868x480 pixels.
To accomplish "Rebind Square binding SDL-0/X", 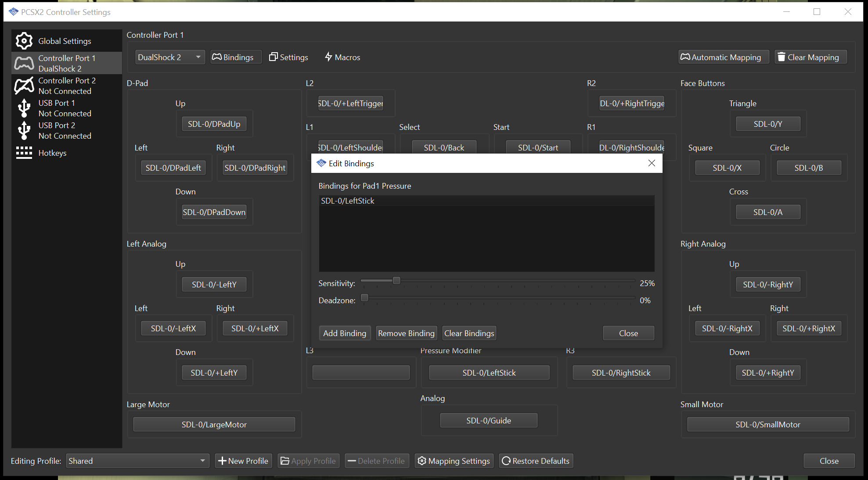I will (x=727, y=168).
